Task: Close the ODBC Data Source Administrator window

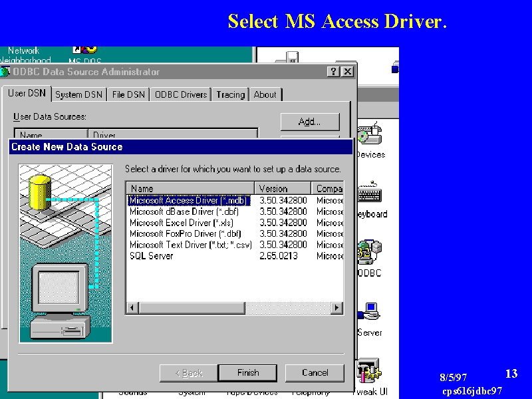Action: tap(348, 72)
